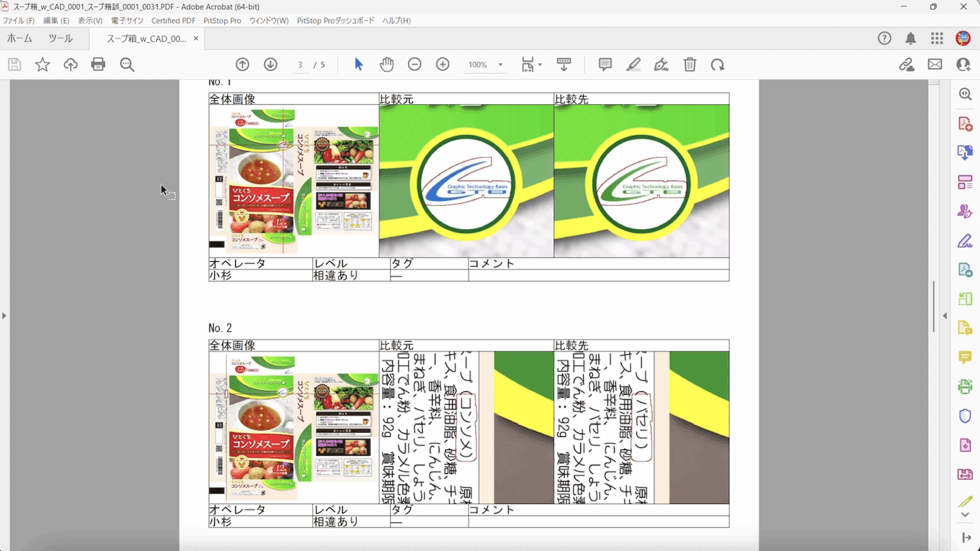Switch to the ホーム tab
The image size is (980, 551).
(x=20, y=39)
